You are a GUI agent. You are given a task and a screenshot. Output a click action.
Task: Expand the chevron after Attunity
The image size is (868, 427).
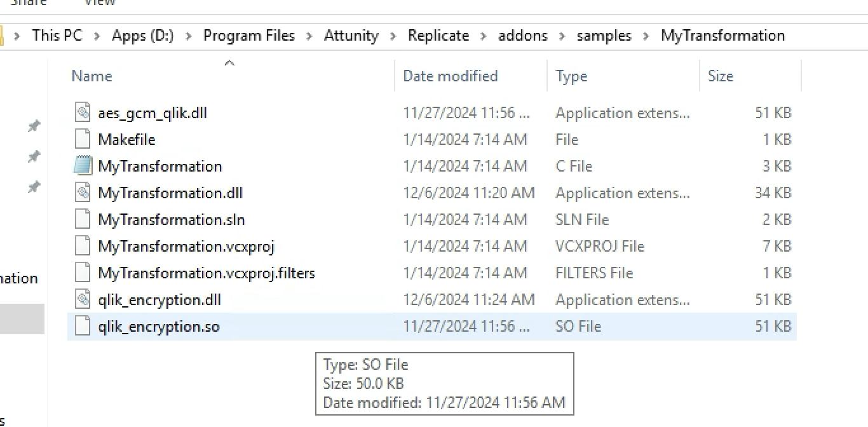(393, 36)
